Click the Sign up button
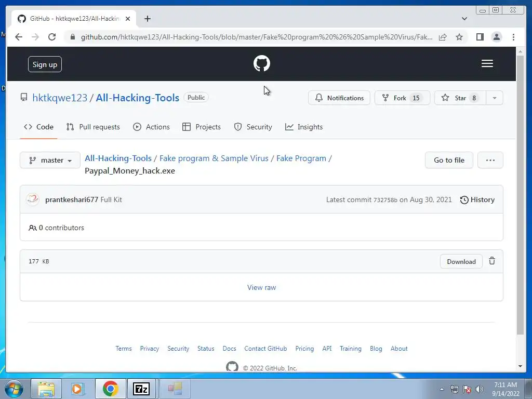532x399 pixels. point(45,64)
